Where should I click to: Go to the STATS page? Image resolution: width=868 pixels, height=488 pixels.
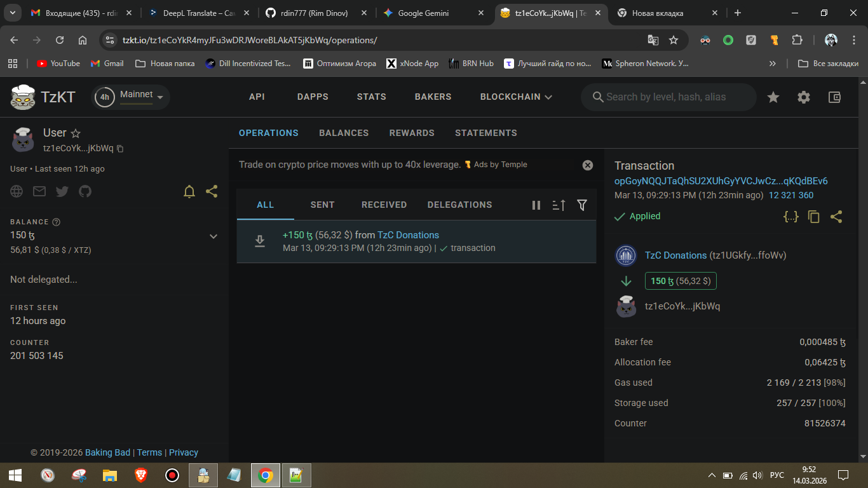click(x=372, y=97)
